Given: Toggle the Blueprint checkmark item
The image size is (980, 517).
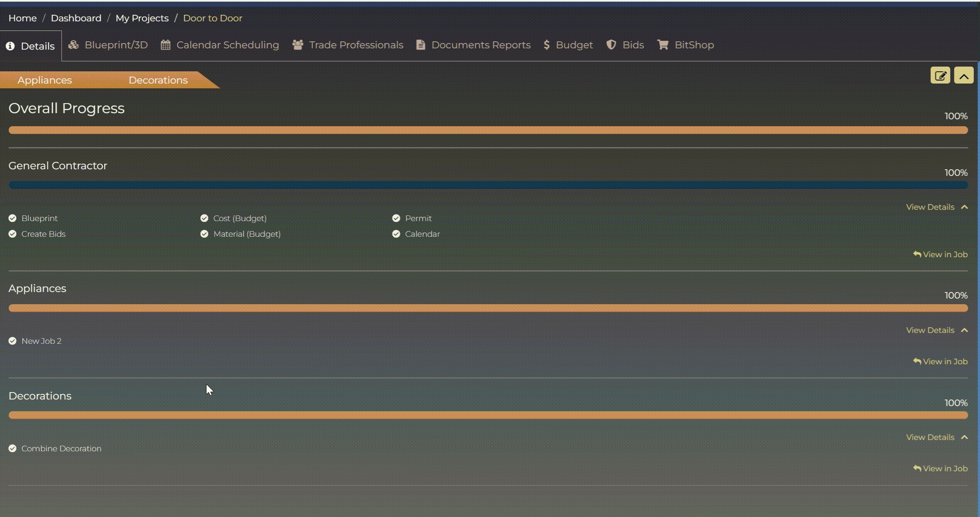Looking at the screenshot, I should click(13, 218).
